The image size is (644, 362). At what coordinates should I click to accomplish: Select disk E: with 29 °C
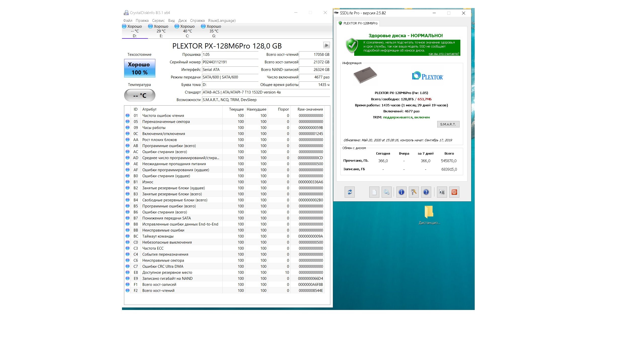(x=161, y=31)
